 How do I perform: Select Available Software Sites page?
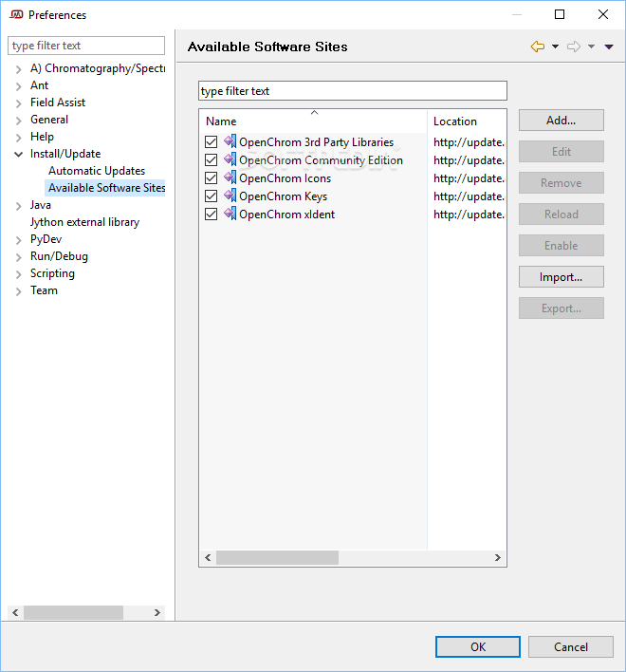[x=106, y=188]
